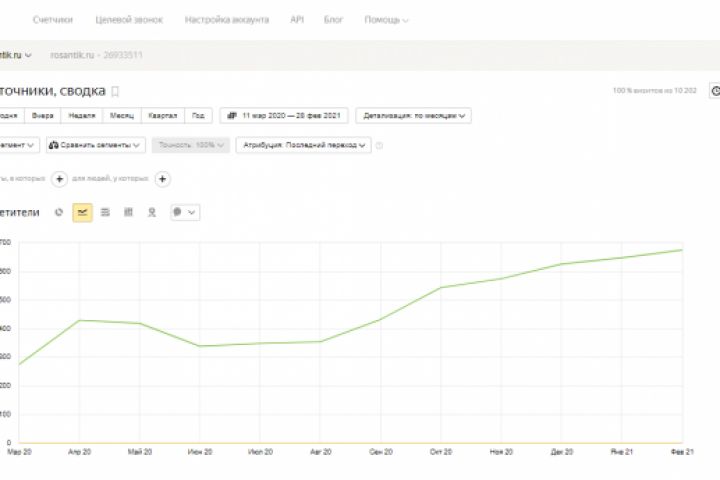
Task: Switch to stacked area chart view
Action: click(x=106, y=212)
